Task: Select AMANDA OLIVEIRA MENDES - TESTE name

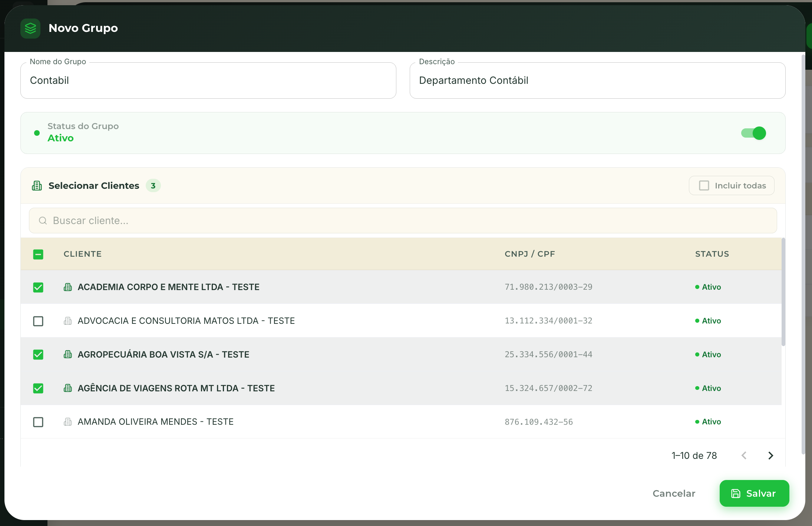Action: point(156,422)
